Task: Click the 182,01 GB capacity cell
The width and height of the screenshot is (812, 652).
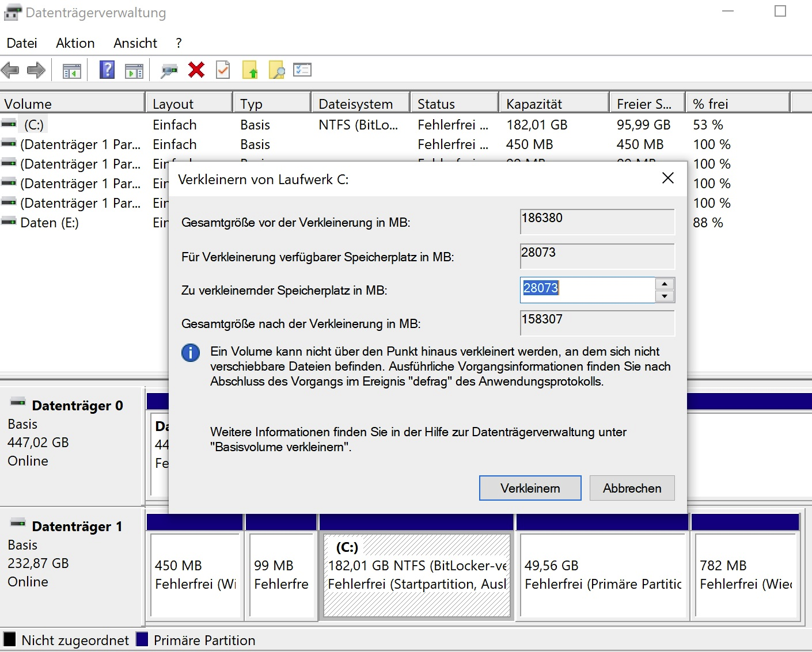Action: (x=537, y=125)
